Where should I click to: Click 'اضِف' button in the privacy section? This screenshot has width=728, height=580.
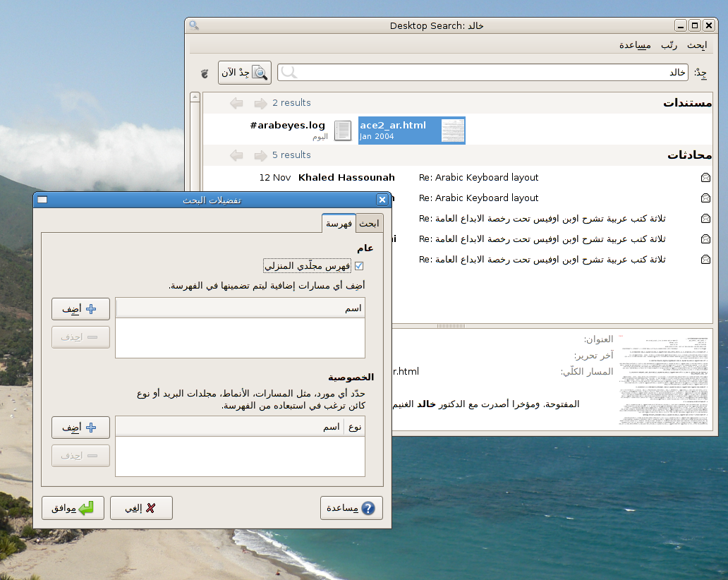80,428
